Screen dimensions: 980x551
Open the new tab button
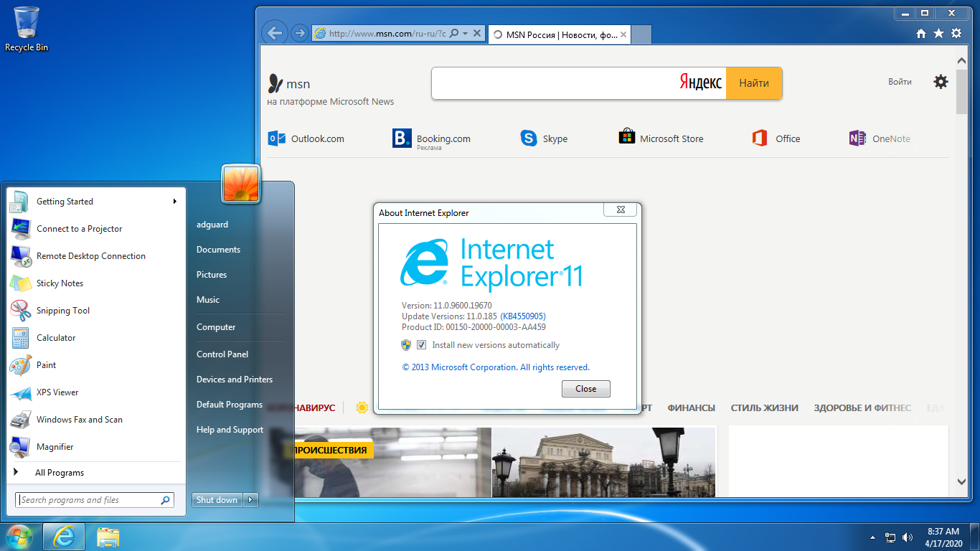pyautogui.click(x=641, y=34)
